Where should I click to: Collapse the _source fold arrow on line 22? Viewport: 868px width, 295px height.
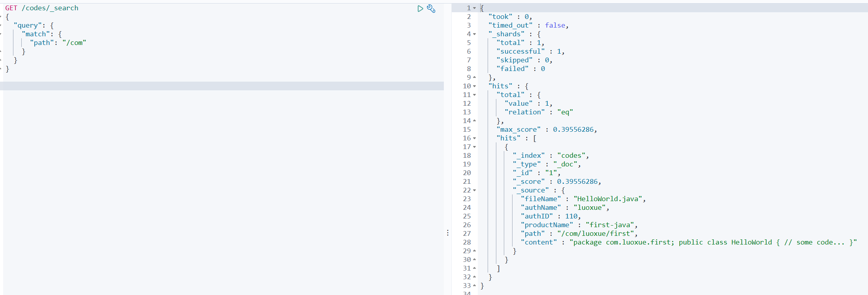click(x=475, y=190)
